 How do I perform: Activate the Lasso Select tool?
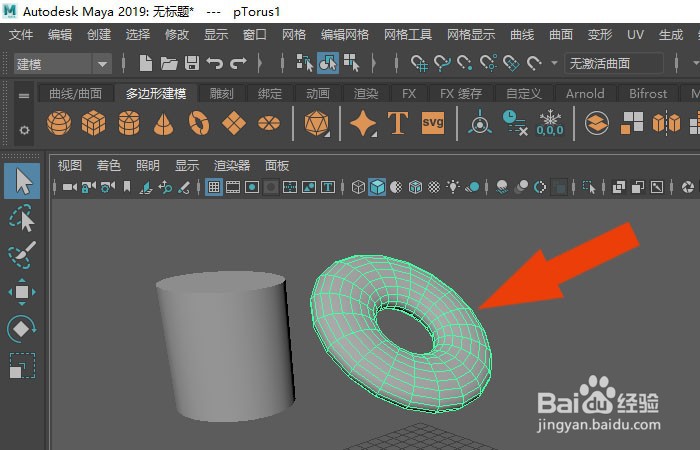[22, 218]
